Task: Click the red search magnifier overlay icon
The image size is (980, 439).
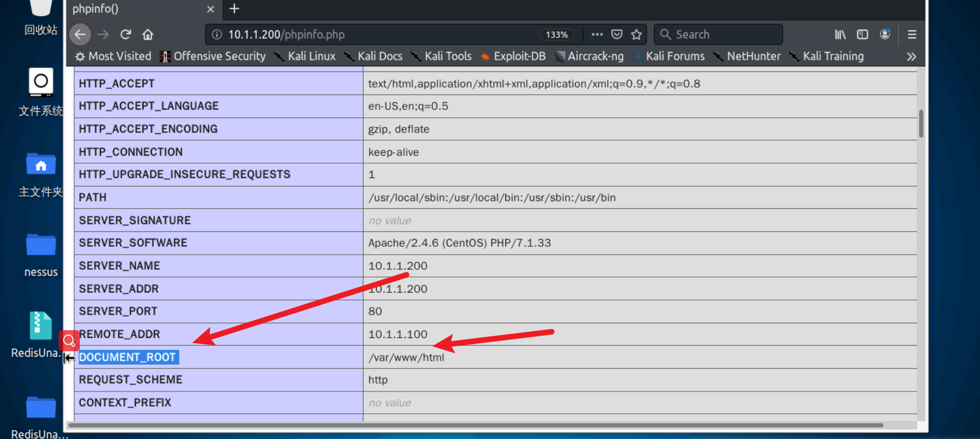Action: point(69,340)
